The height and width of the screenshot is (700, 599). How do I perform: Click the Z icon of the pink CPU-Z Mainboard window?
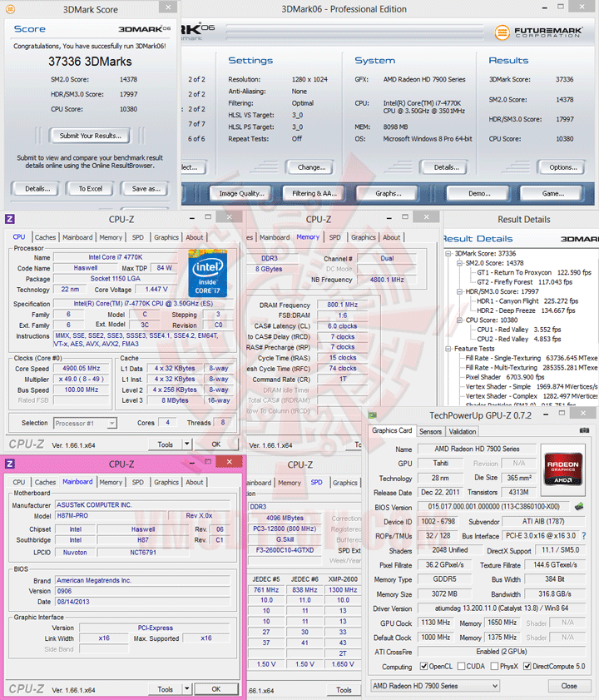click(x=10, y=464)
